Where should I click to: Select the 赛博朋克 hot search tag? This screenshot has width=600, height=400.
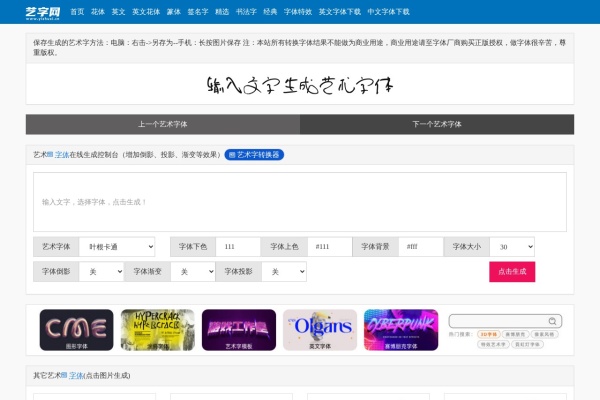[515, 334]
